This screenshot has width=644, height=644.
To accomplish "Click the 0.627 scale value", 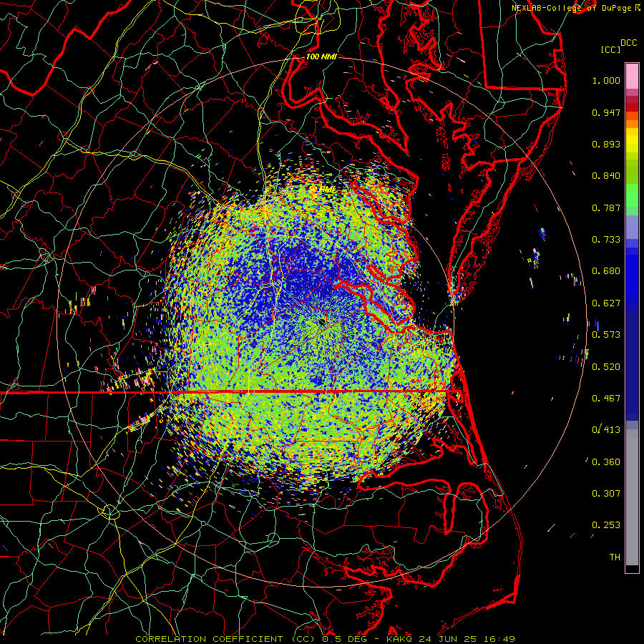I will coord(606,303).
